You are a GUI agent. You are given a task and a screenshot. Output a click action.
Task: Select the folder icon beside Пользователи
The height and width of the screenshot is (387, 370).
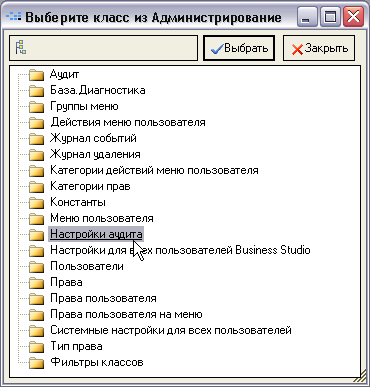click(36, 267)
